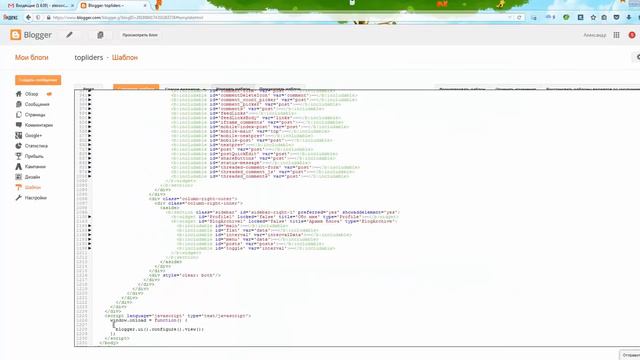Image resolution: width=640 pixels, height=360 pixels.
Task: Click the bookmark star icon
Action: 593,18
